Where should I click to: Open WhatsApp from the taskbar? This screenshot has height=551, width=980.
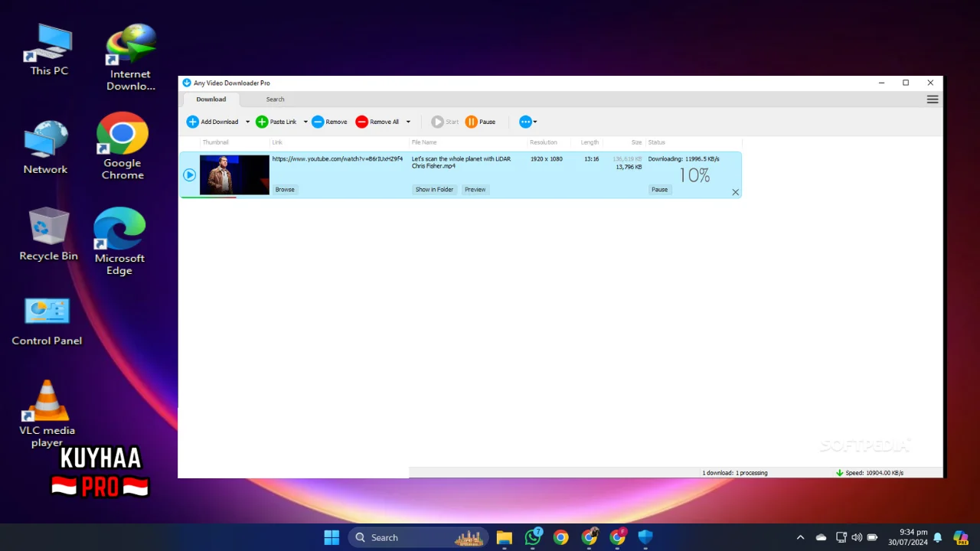(x=533, y=537)
